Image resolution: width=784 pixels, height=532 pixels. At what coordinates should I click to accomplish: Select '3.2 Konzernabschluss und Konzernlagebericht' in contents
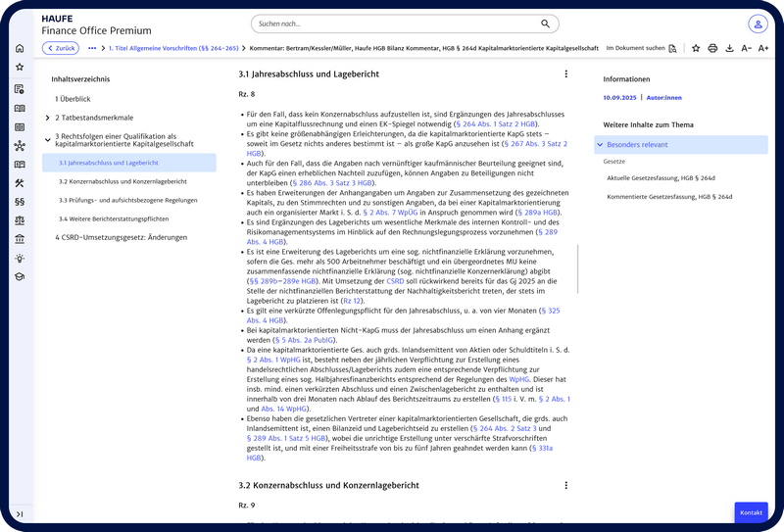point(122,181)
